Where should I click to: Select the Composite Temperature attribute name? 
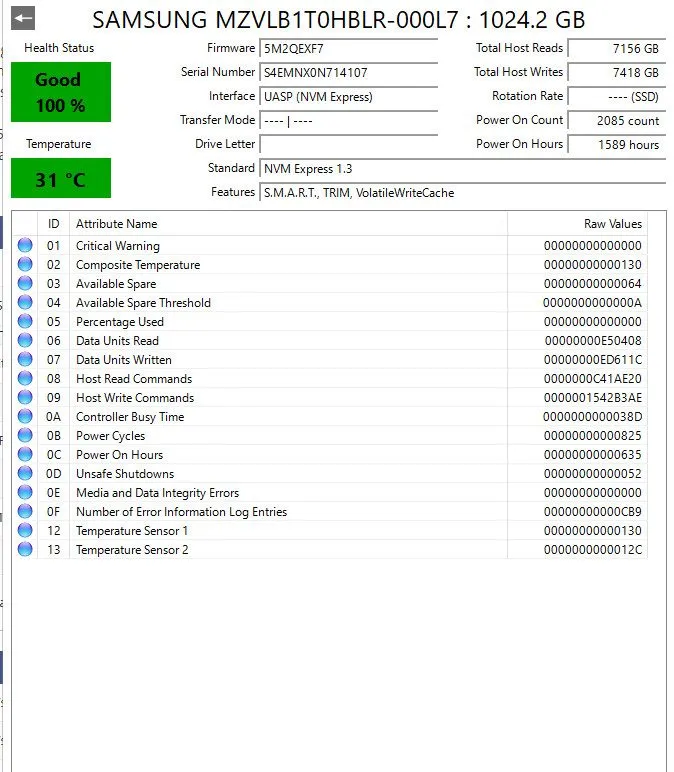[138, 265]
